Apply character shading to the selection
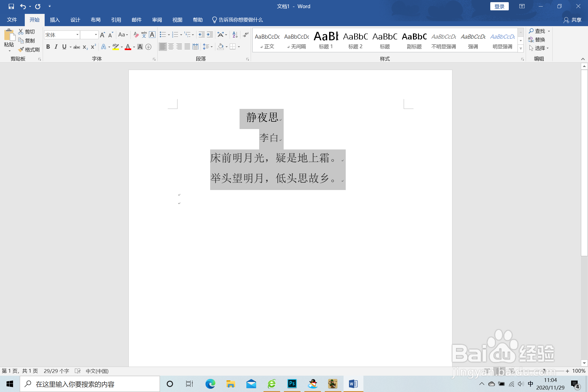Screen dimensions: 588x392 (x=140, y=47)
